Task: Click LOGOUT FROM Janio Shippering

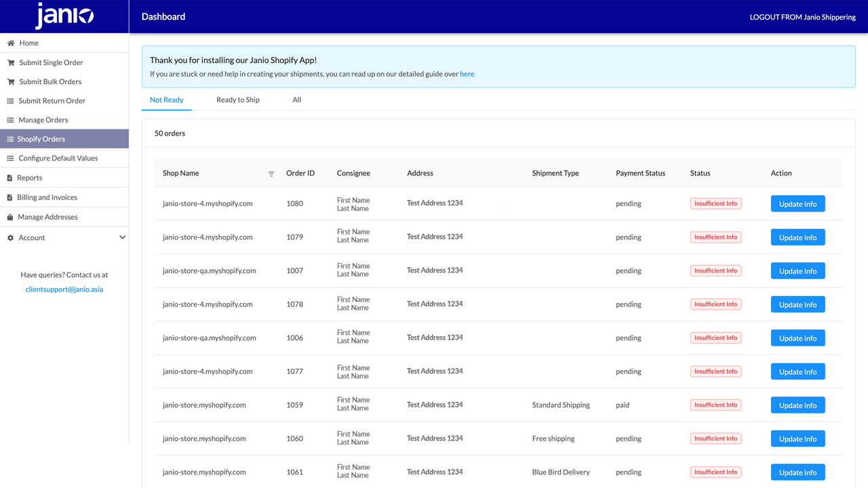Action: tap(802, 17)
